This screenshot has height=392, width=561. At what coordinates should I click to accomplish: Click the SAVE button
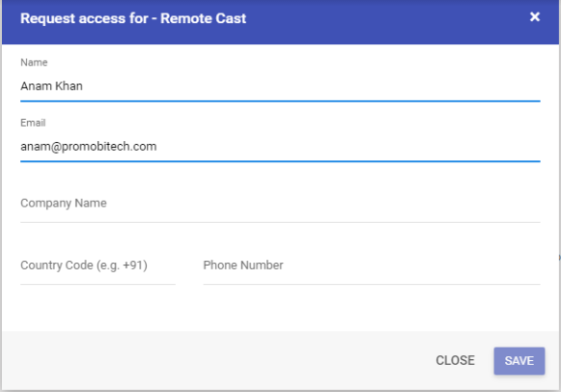point(519,360)
